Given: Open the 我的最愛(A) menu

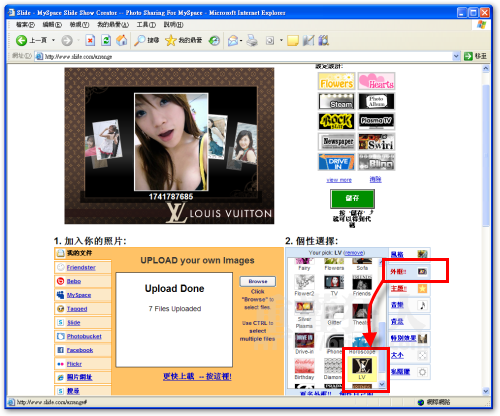Looking at the screenshot, I should (113, 25).
